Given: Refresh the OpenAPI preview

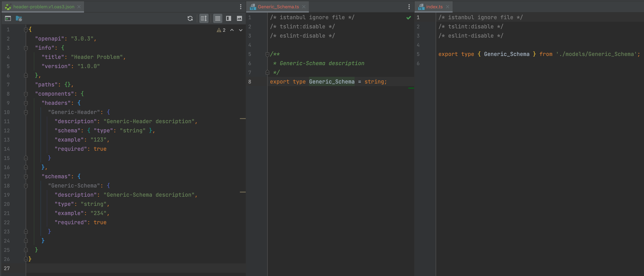Looking at the screenshot, I should click(x=190, y=18).
